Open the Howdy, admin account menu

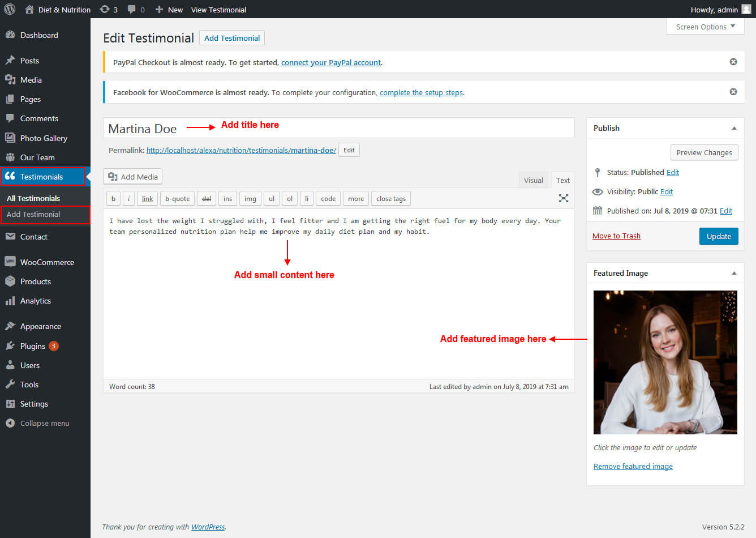click(x=721, y=10)
